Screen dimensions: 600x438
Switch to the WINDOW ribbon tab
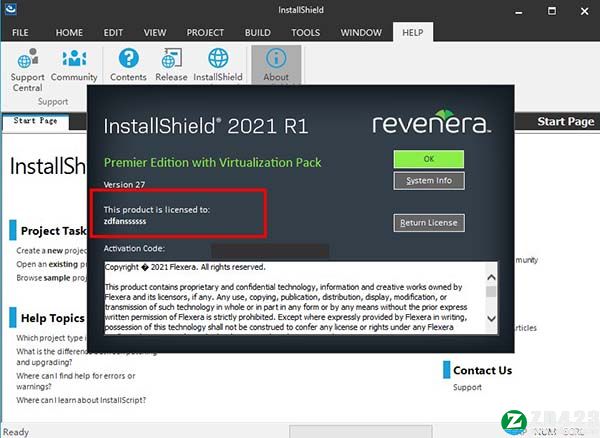[361, 33]
